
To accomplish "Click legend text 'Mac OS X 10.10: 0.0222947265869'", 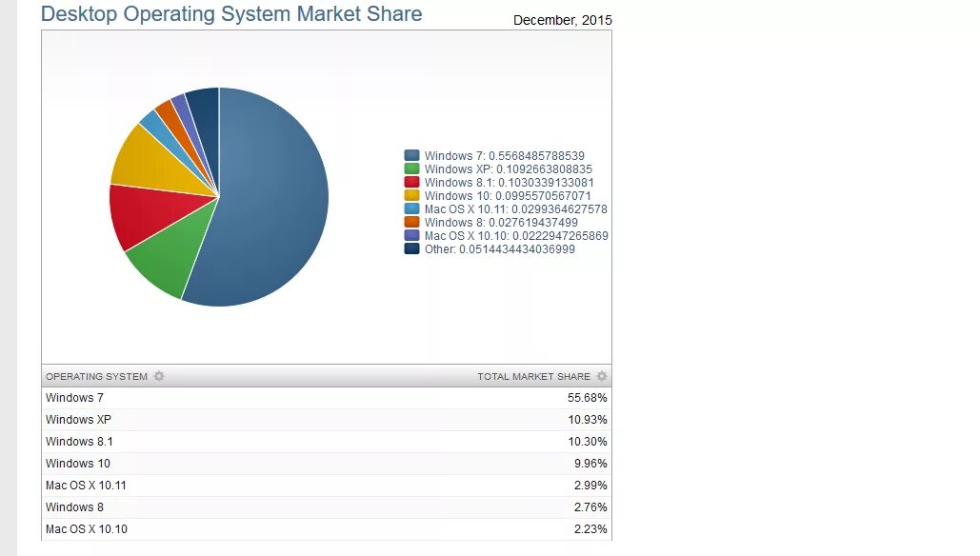I will click(516, 235).
